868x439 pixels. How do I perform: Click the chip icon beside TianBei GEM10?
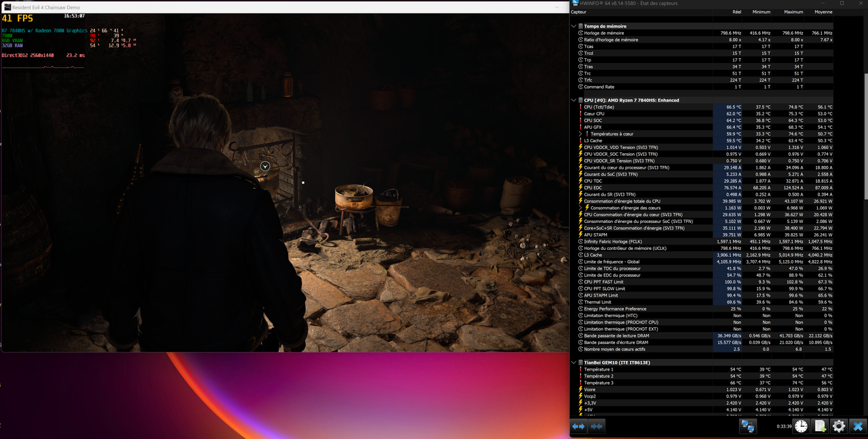pos(580,362)
